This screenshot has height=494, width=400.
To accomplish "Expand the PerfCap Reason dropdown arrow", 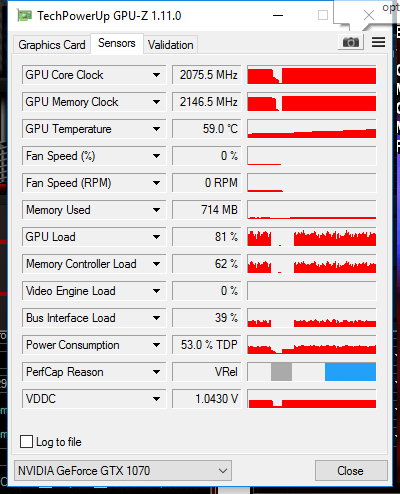I will (156, 372).
